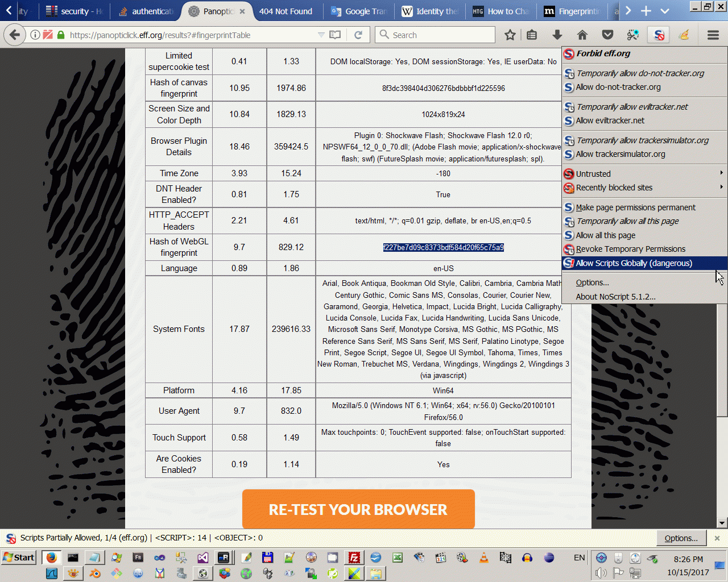Viewport: 728px width, 582px height.
Task: Click the green padlock security icon
Action: point(61,35)
